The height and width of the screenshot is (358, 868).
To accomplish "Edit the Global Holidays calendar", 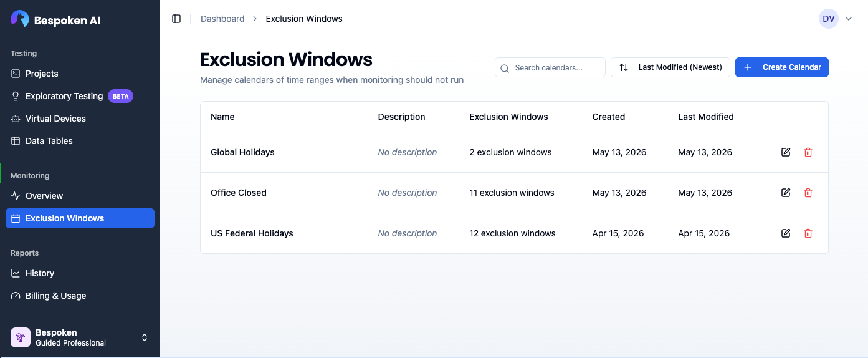I will (x=786, y=152).
